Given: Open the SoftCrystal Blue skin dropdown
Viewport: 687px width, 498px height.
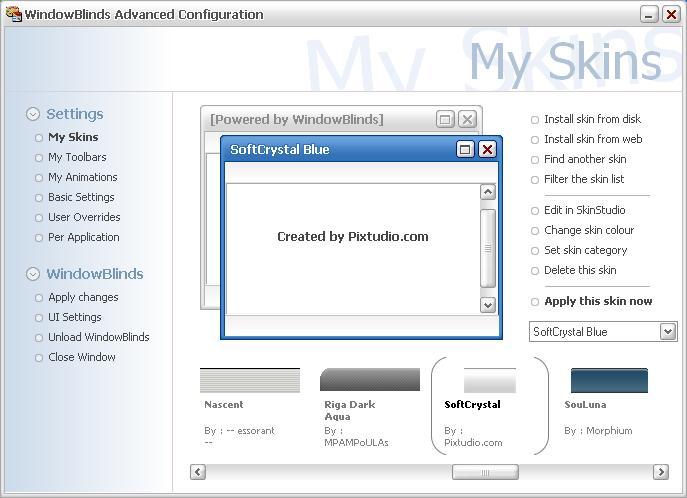Looking at the screenshot, I should (667, 332).
